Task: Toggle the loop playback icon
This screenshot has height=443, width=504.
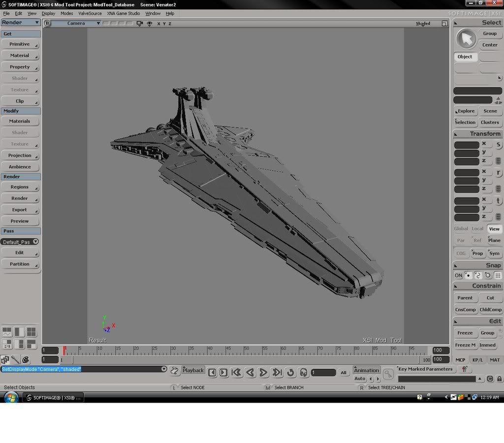Action: [x=290, y=372]
